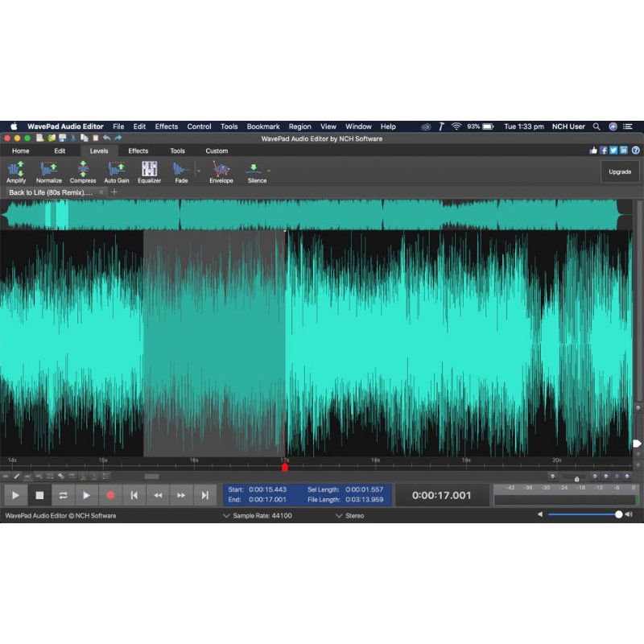
Task: Open the Equalizer
Action: 149,169
